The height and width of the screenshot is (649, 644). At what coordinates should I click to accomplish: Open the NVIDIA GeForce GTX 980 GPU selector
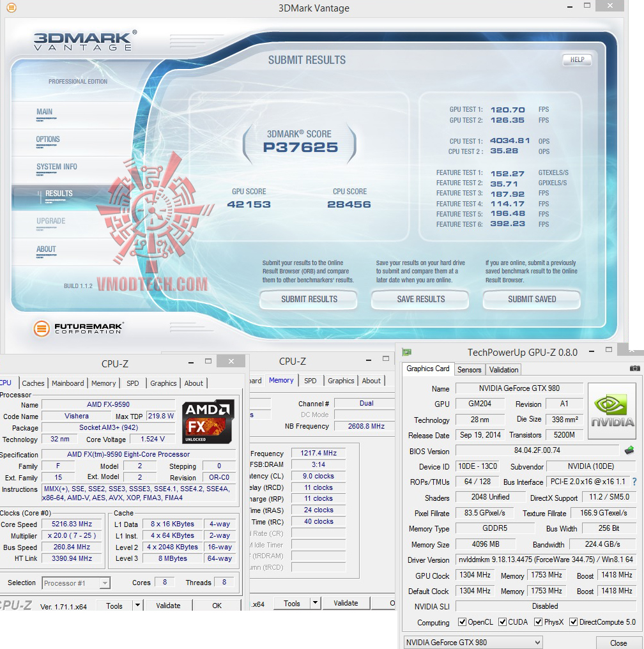coord(473,643)
